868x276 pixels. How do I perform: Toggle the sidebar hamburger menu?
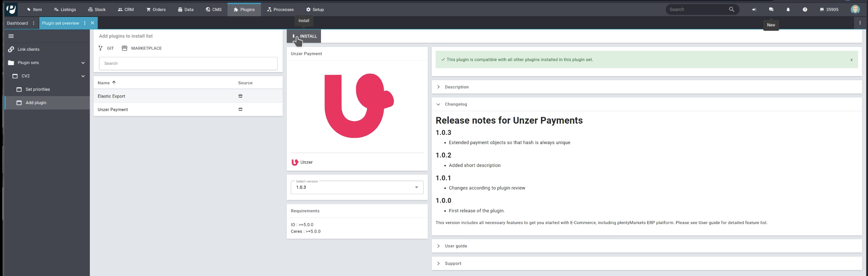click(x=11, y=36)
